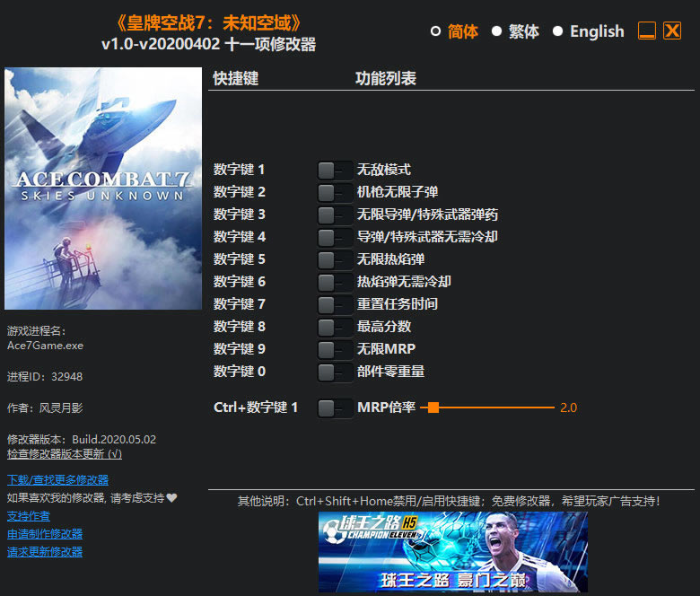Click 申请制作修改器 link

tap(45, 534)
